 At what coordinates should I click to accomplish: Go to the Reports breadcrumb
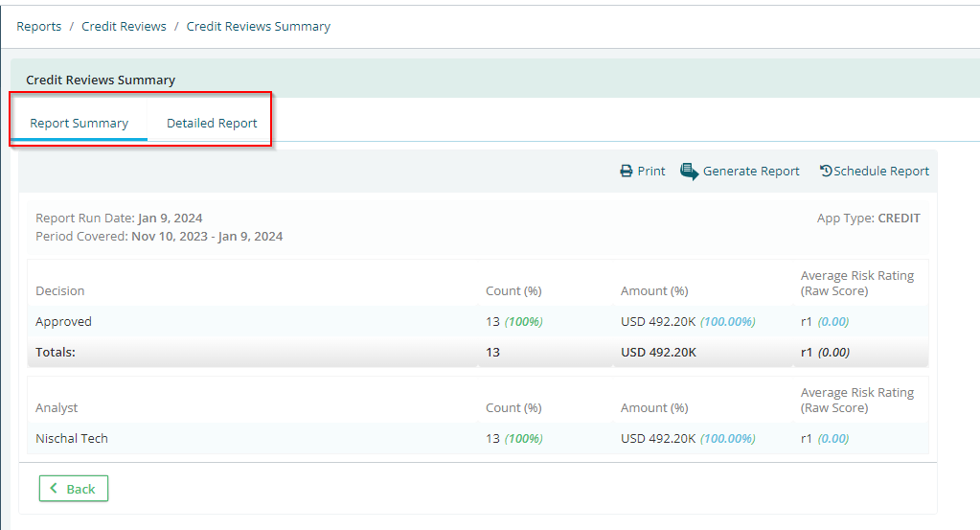[38, 26]
